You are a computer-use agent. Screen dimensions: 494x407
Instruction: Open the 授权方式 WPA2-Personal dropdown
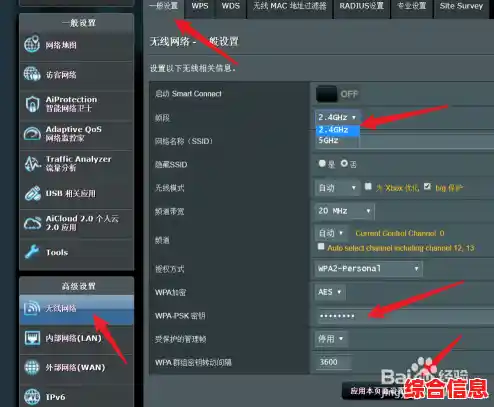[x=368, y=269]
